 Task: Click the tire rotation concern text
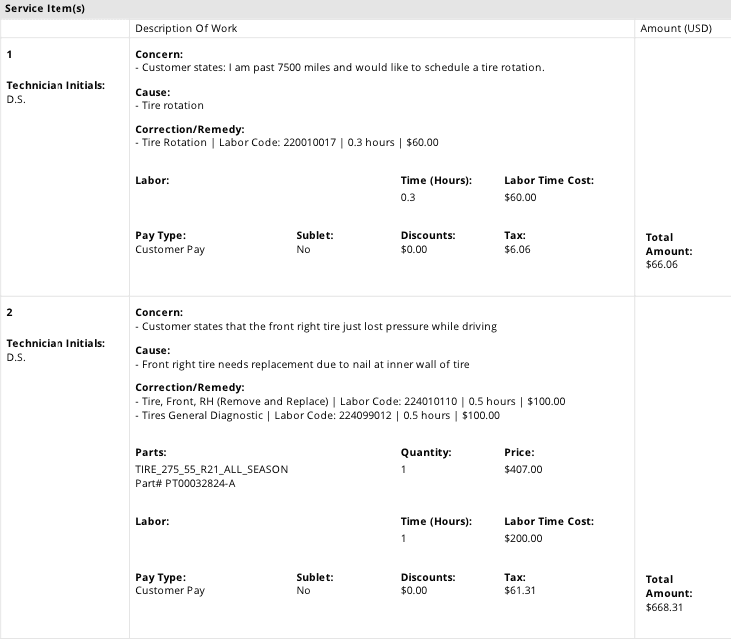tap(340, 68)
